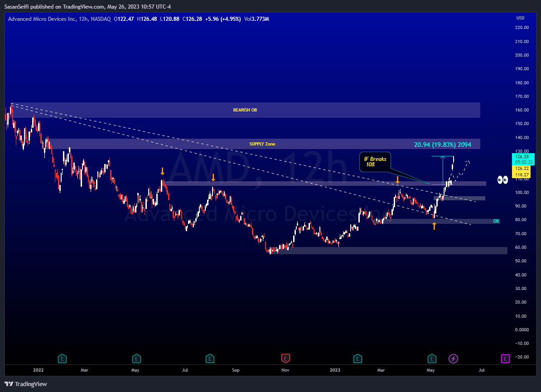Click the 2022 label on the time axis
Image resolution: width=541 pixels, height=392 pixels.
pyautogui.click(x=39, y=370)
